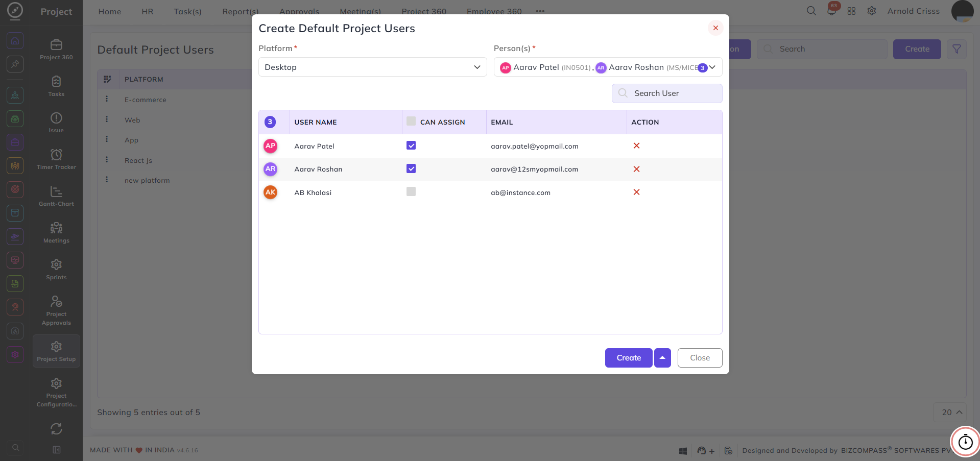Click the refresh sync icon in sidebar
980x461 pixels.
click(56, 429)
